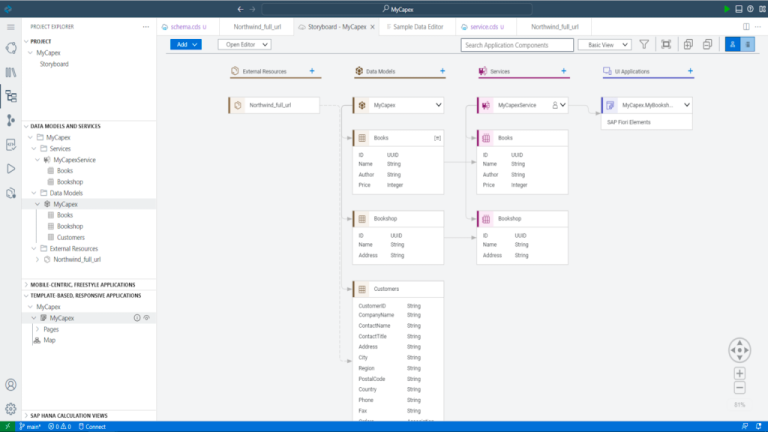768x432 pixels.
Task: Toggle the blue highlighted layout view button
Action: [x=731, y=45]
